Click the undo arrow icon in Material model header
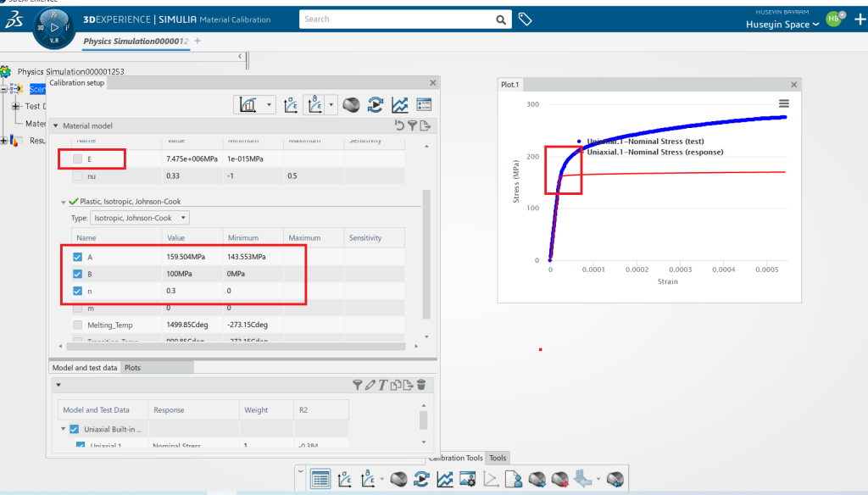 [x=399, y=125]
